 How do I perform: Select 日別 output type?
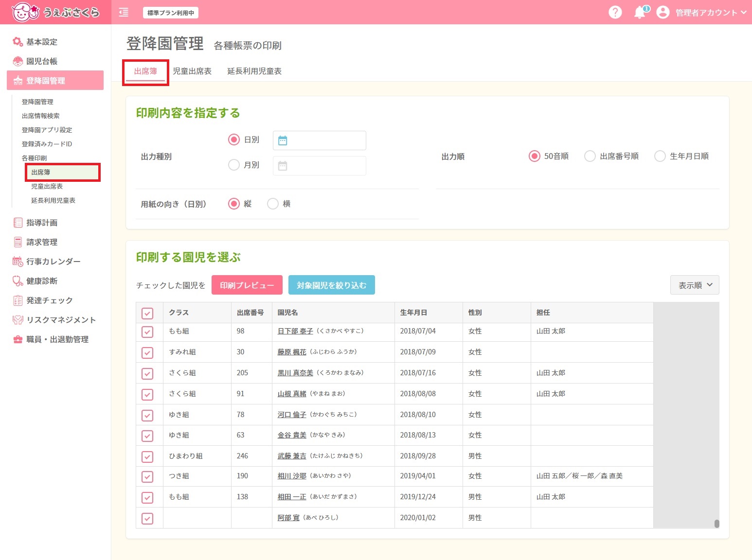(x=234, y=140)
